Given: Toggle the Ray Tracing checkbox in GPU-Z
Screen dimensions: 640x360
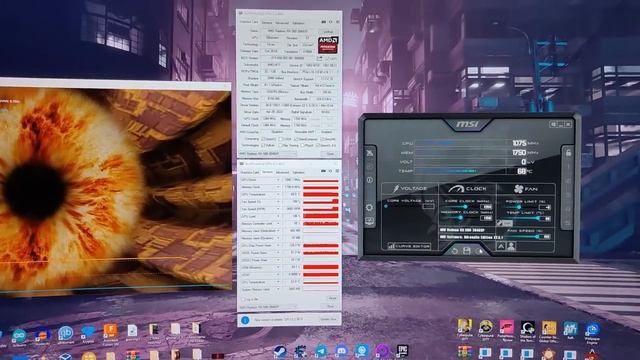Looking at the screenshot, I should point(281,145).
